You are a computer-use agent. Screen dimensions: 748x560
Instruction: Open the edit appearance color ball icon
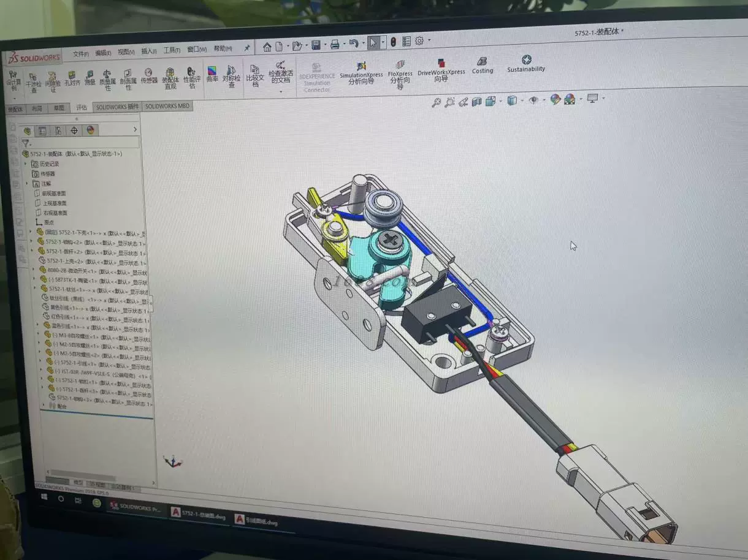click(x=555, y=99)
